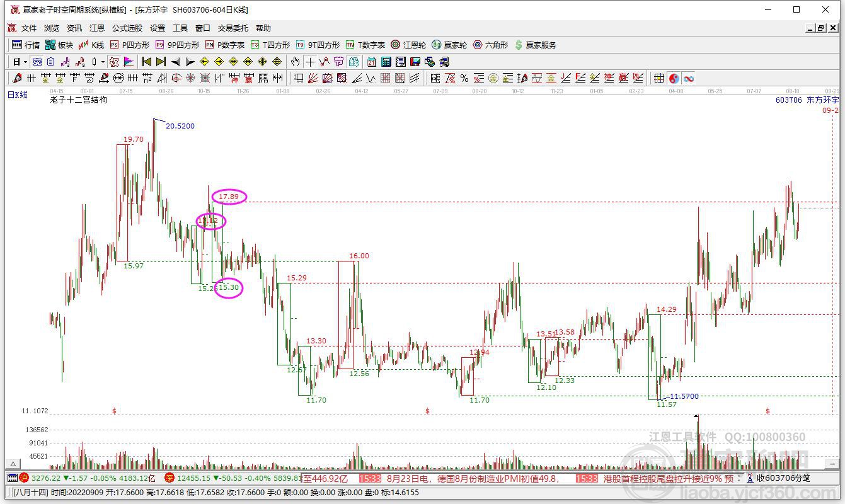
Task: Click the stock code 603706
Action: pos(788,100)
